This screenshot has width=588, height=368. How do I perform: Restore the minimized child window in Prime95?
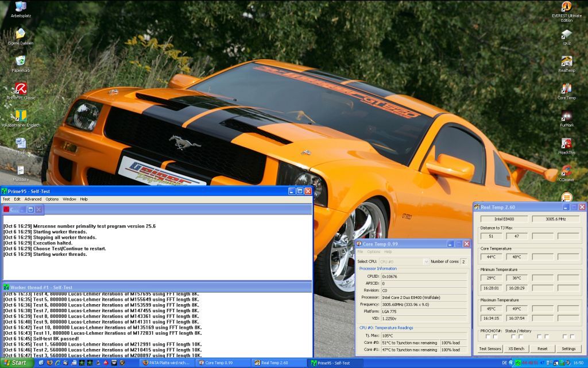[x=31, y=209]
